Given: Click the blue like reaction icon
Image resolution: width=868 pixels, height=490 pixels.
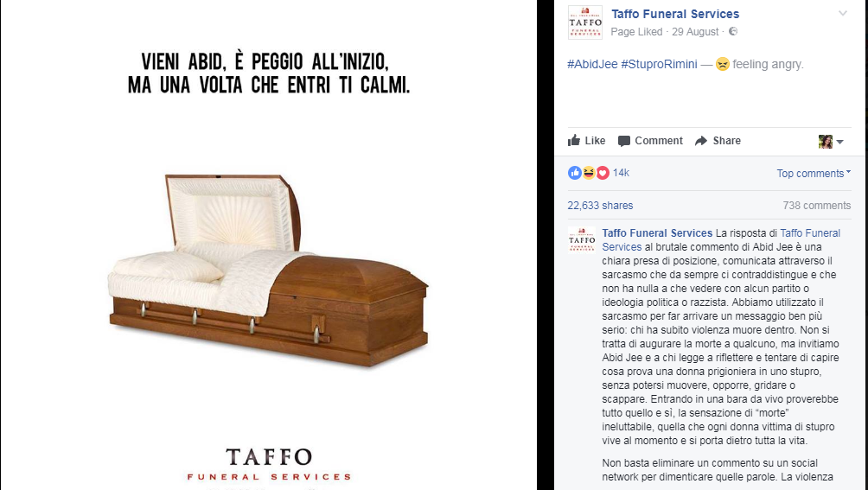Looking at the screenshot, I should tap(575, 173).
